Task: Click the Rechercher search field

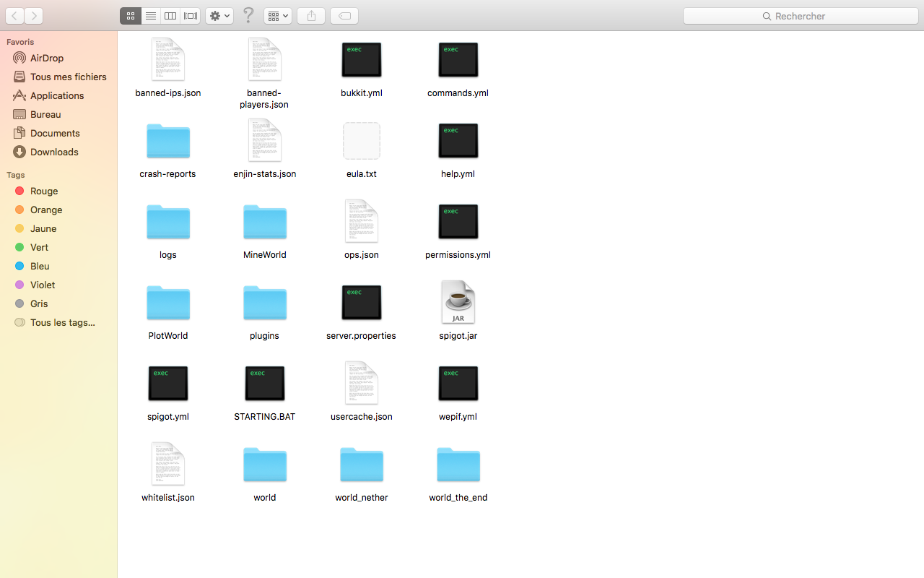Action: click(800, 16)
